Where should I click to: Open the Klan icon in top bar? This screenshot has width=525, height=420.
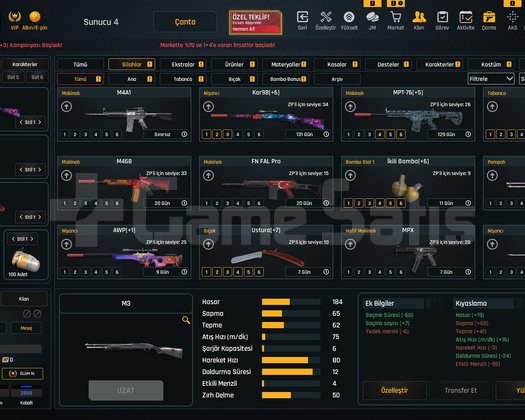(419, 17)
